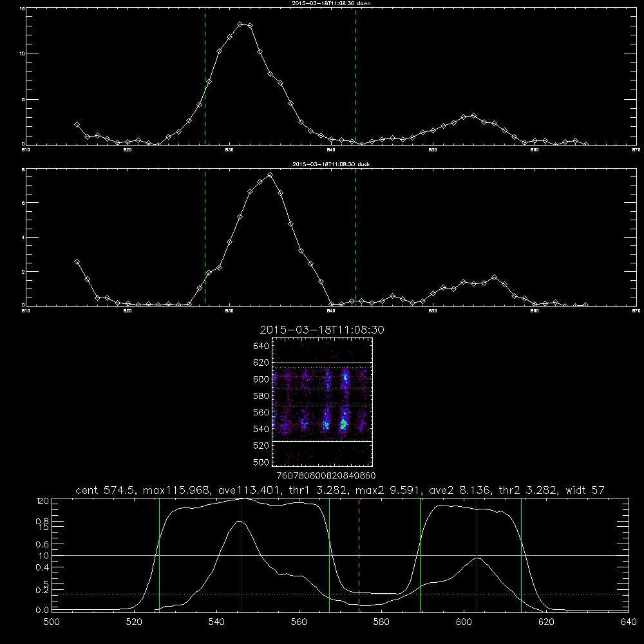
Task: Click the '640' x-axis label of bottom plot
Action: coord(629,622)
